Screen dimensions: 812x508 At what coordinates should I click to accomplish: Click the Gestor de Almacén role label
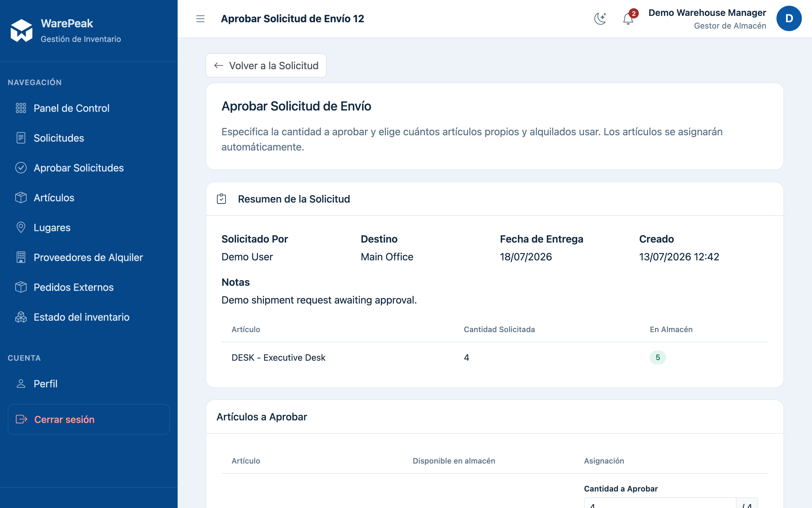(x=730, y=26)
